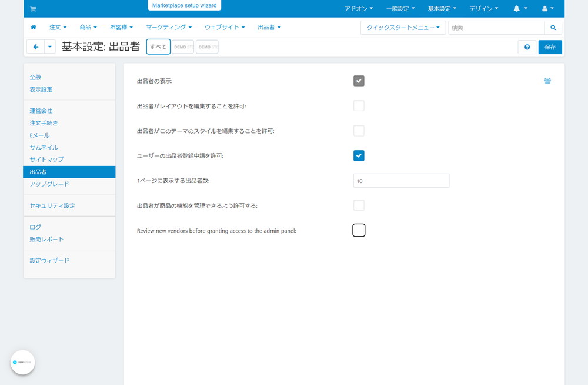The image size is (588, 385).
Task: Click the back arrow button
Action: coord(36,47)
